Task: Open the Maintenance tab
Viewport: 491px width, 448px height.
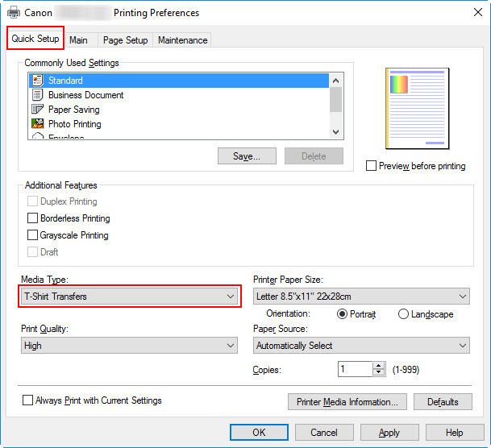Action: 182,40
